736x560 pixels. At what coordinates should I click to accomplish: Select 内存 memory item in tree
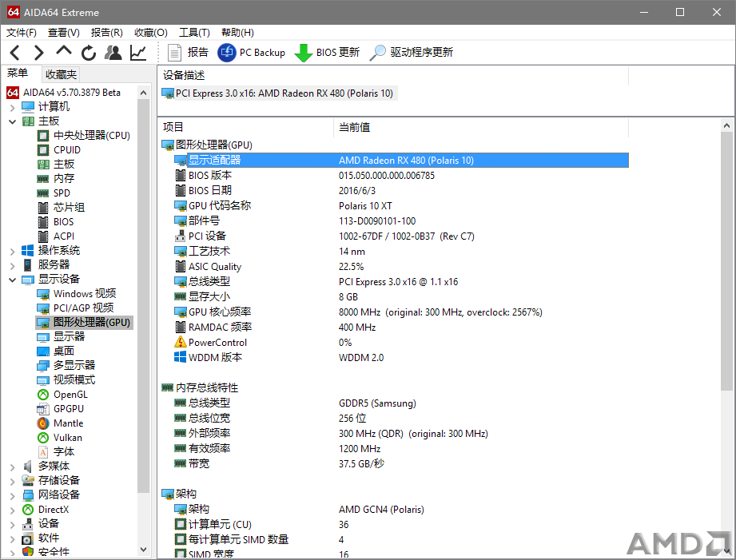click(x=63, y=179)
